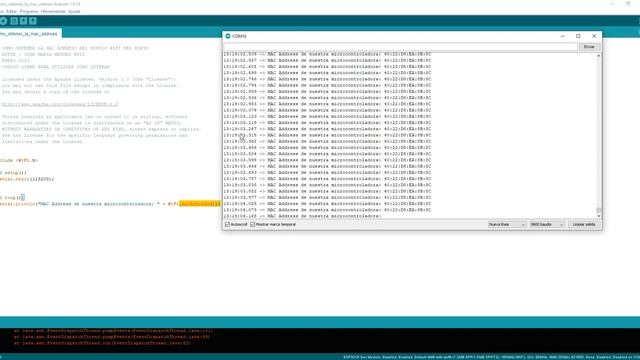Click the #include <WiFi.h> code line

[19, 160]
